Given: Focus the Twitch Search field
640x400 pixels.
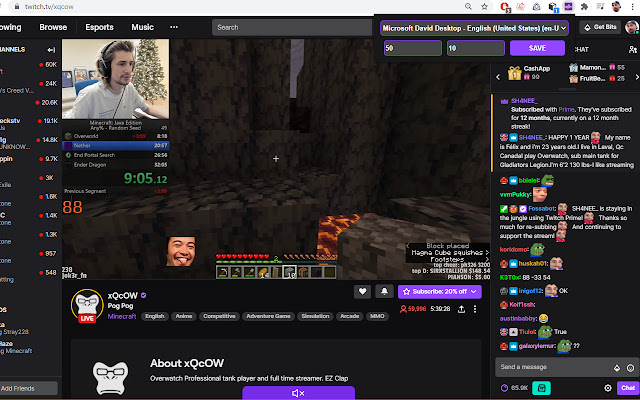Looking at the screenshot, I should pos(292,27).
